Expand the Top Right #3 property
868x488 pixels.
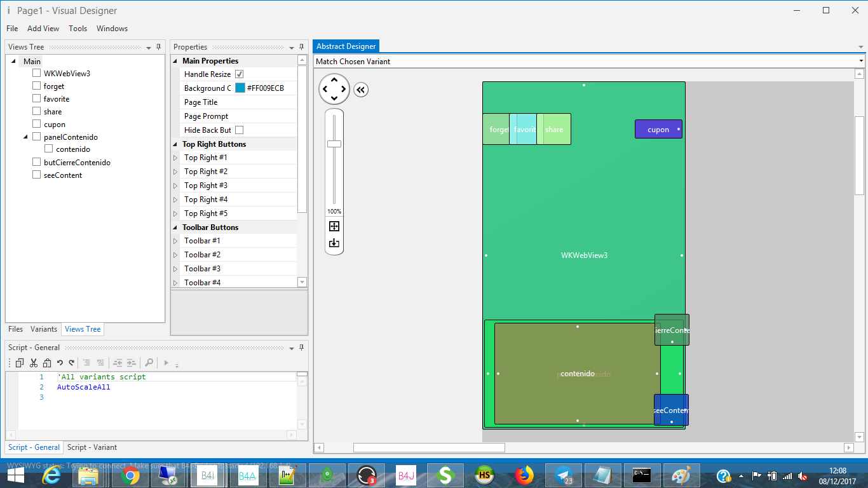click(x=176, y=186)
